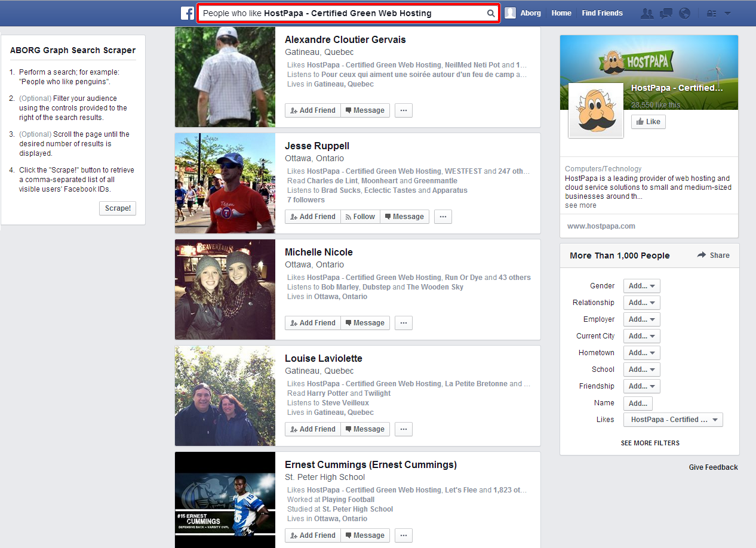Open more options for Ernest Cummings
This screenshot has height=548, width=756.
click(404, 535)
